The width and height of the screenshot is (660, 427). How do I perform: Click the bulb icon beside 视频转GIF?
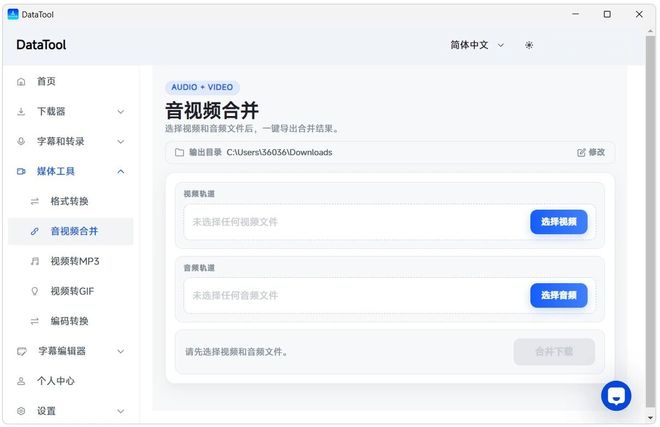tap(35, 291)
